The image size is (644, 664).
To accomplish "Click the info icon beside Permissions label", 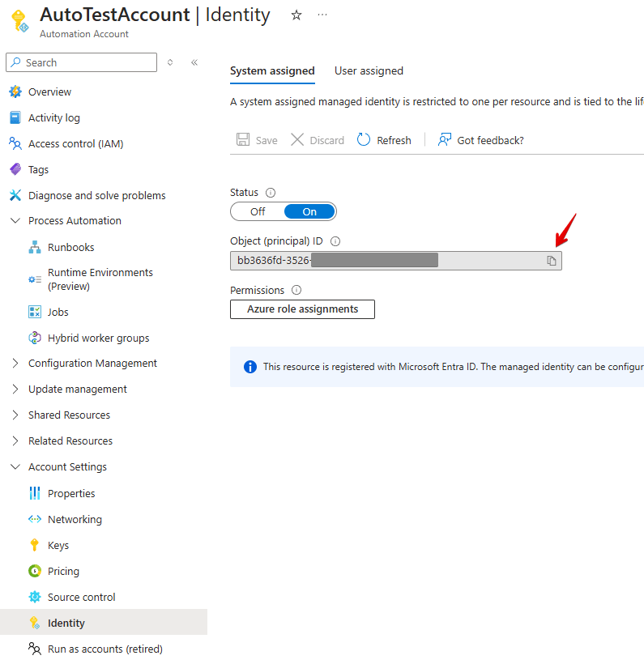I will 296,290.
